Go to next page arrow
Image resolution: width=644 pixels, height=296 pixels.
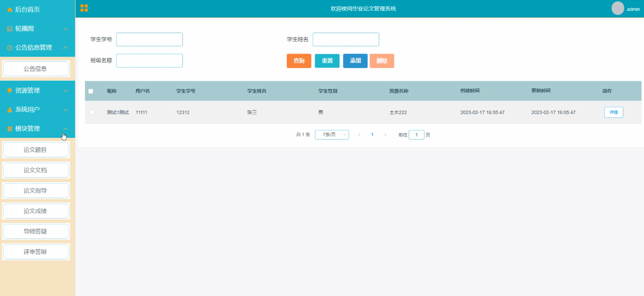386,135
